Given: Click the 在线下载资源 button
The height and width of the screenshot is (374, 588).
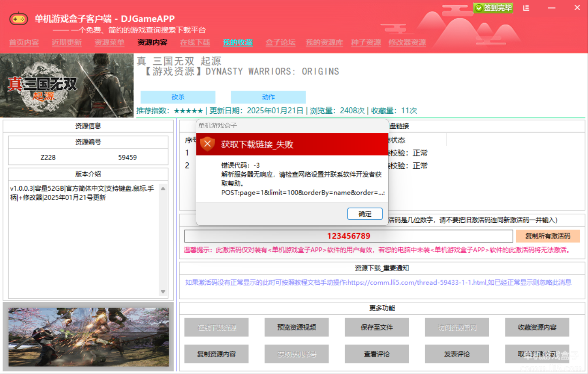Looking at the screenshot, I should 216,327.
